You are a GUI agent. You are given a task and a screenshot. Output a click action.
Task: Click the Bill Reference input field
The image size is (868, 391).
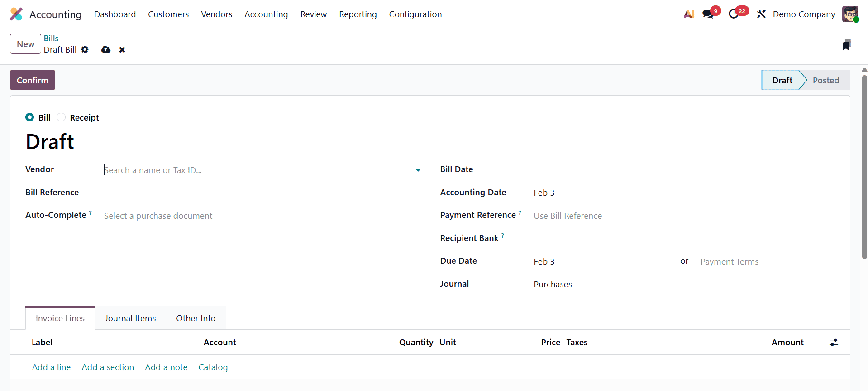262,193
